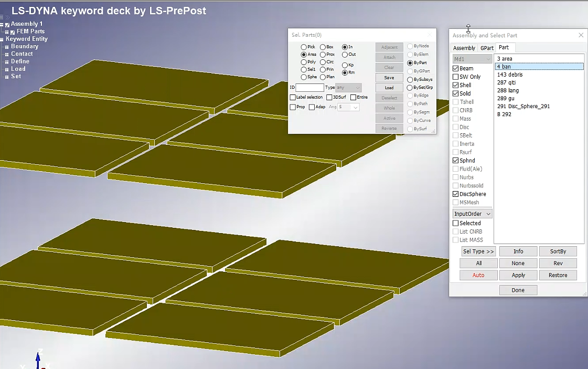Switch to the Assembly tab
The height and width of the screenshot is (369, 588).
click(464, 48)
